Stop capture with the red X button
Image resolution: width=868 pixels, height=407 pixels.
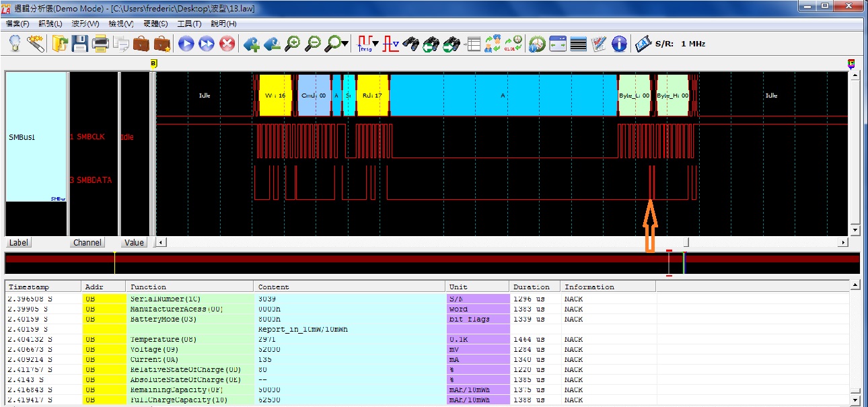point(227,44)
